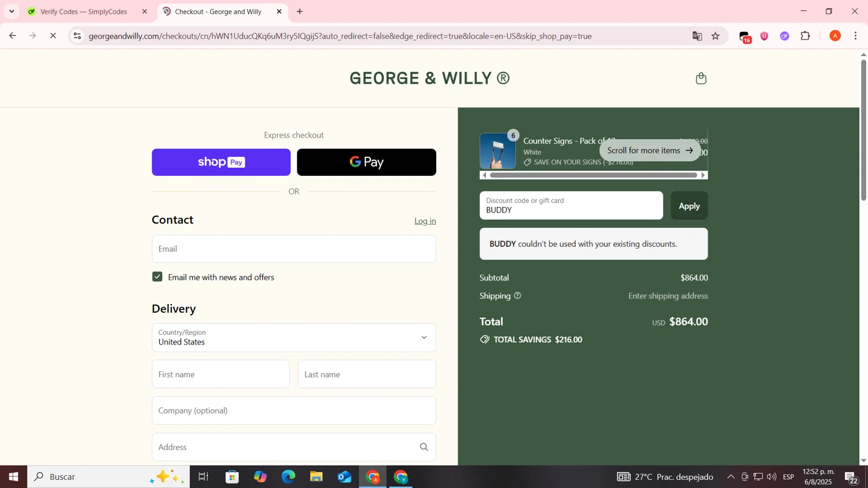
Task: Click the Last name field
Action: 367,374
